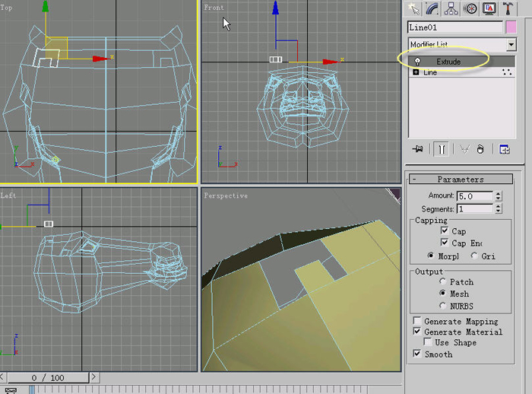532x394 pixels.
Task: Enable Use Shape checkbox
Action: point(427,342)
